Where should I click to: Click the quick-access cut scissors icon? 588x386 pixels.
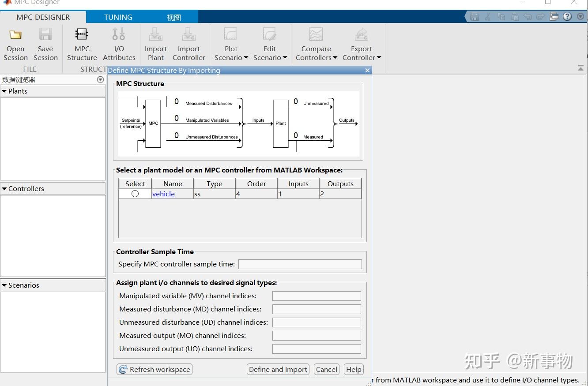tap(488, 17)
